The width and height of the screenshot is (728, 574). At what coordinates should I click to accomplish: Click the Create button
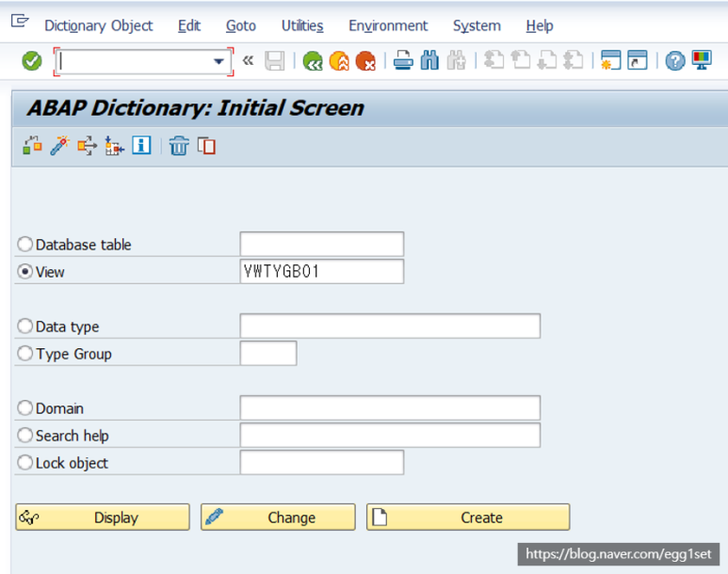click(468, 517)
